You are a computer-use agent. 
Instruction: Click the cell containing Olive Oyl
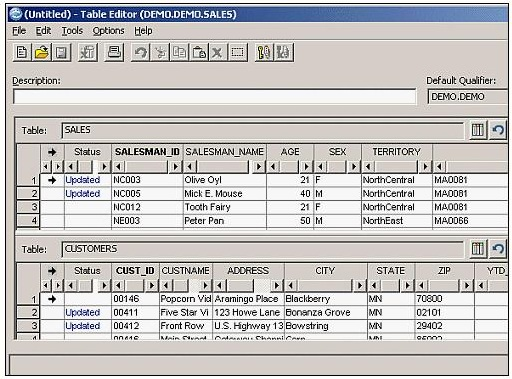(225, 180)
